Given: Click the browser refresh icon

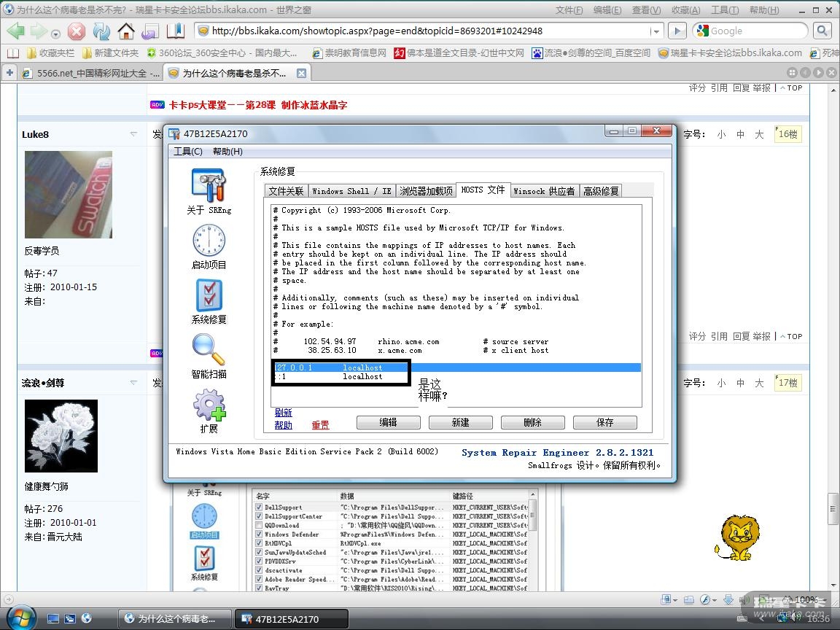Looking at the screenshot, I should tap(101, 31).
